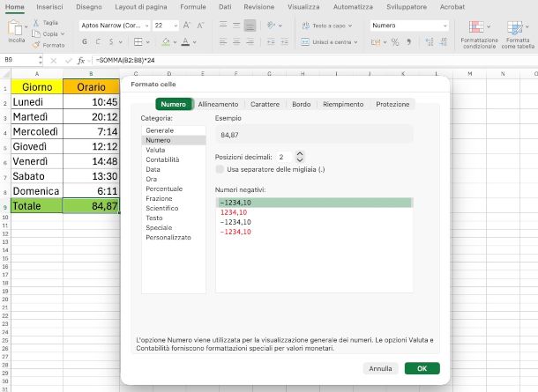Open the Formule ribbon tab
538x392 pixels.
click(193, 7)
